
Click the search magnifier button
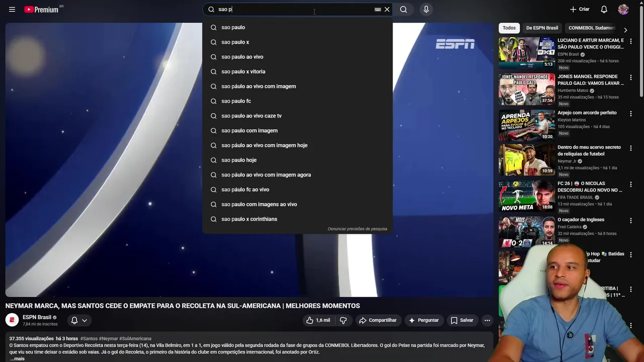404,9
